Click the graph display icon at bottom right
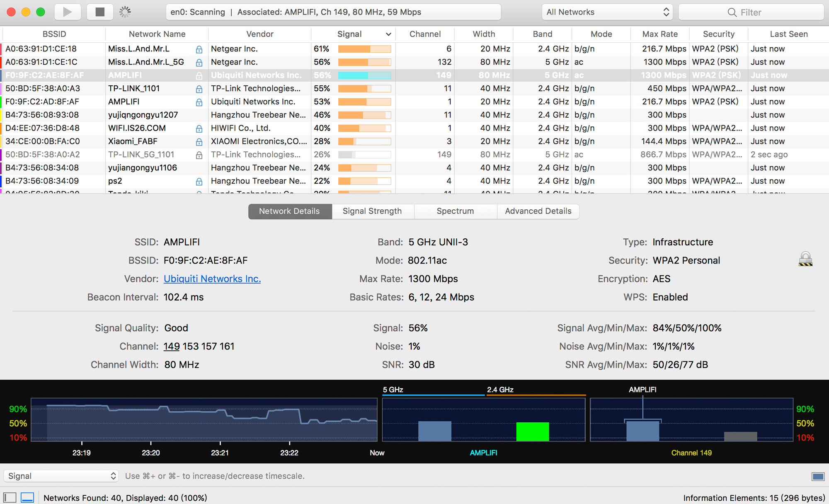829x504 pixels. click(818, 476)
